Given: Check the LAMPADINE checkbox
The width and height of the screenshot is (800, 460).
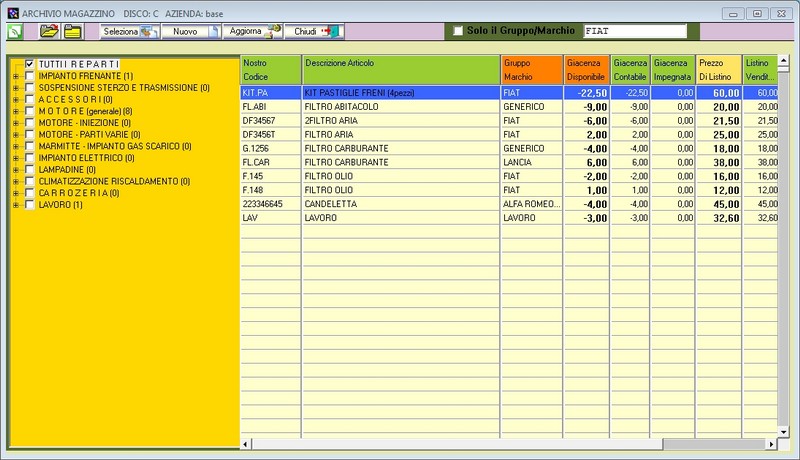Looking at the screenshot, I should 30,170.
